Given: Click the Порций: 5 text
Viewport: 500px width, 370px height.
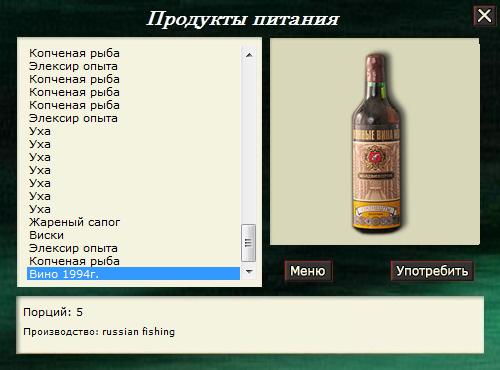Looking at the screenshot, I should [53, 312].
